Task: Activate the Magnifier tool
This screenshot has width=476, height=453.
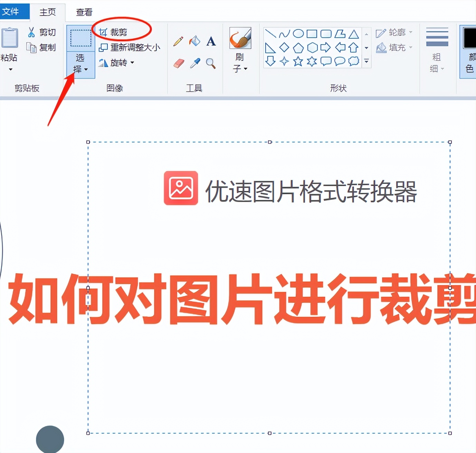Action: [211, 64]
